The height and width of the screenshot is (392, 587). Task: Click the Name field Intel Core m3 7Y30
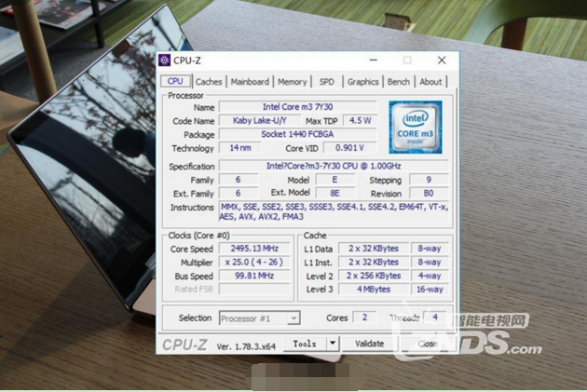click(297, 107)
